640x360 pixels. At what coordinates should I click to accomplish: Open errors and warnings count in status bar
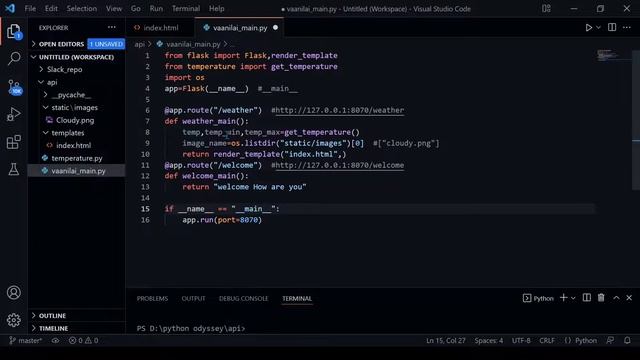tap(83, 340)
